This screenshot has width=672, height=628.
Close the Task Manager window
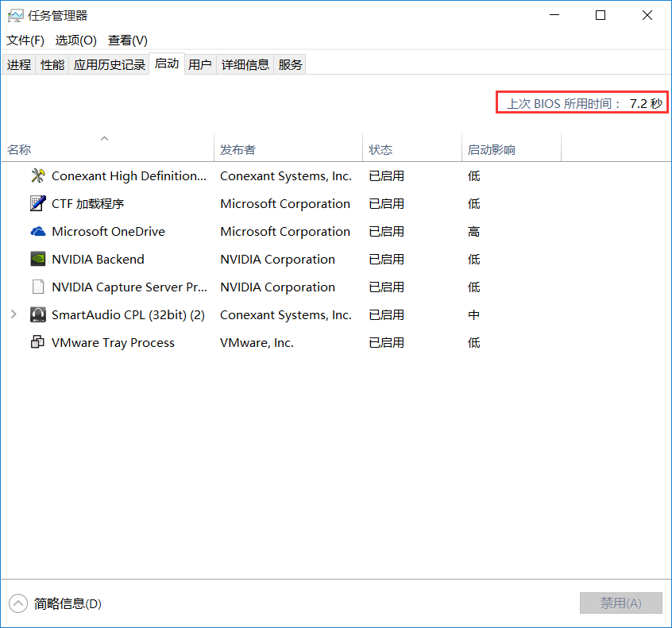click(647, 15)
